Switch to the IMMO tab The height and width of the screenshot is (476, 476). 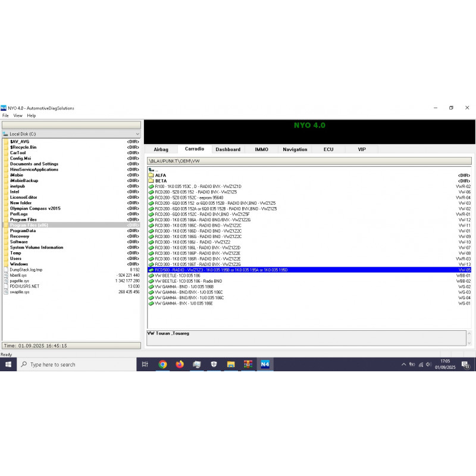(x=261, y=149)
